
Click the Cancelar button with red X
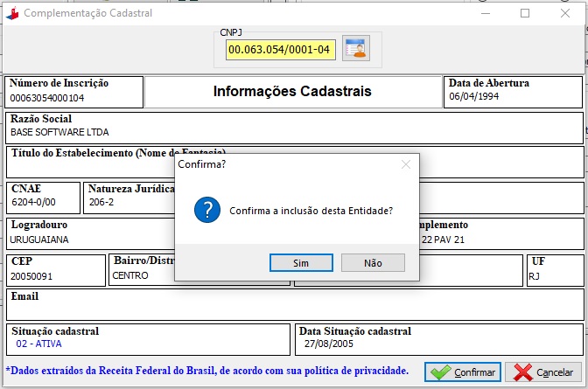[543, 372]
